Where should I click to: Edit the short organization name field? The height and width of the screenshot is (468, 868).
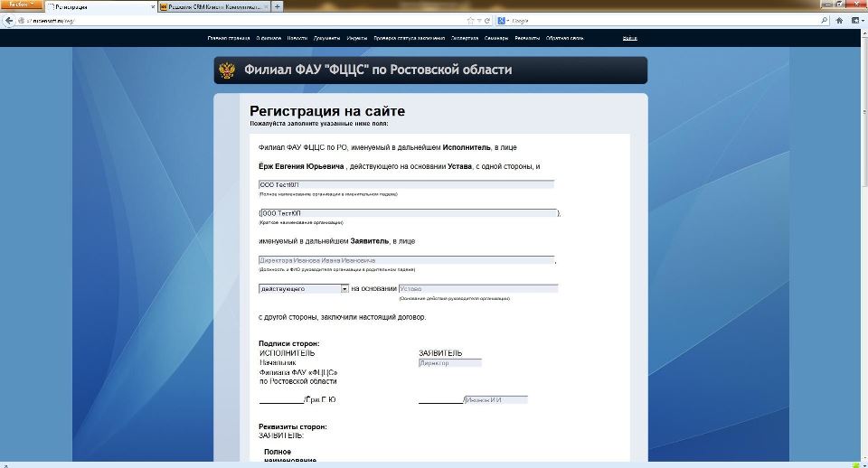pos(409,213)
